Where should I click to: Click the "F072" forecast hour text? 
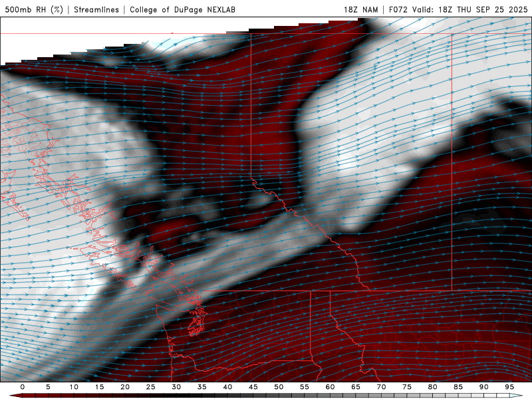[398, 9]
